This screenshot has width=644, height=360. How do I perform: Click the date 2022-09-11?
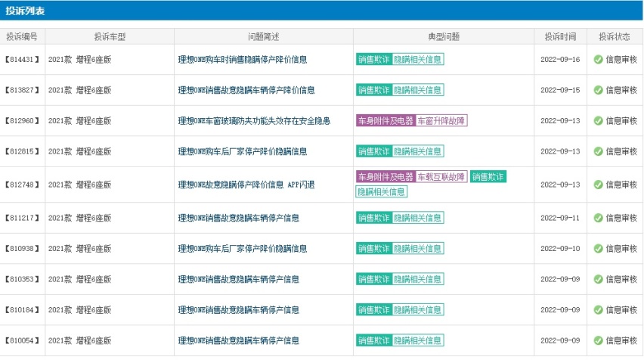[560, 218]
